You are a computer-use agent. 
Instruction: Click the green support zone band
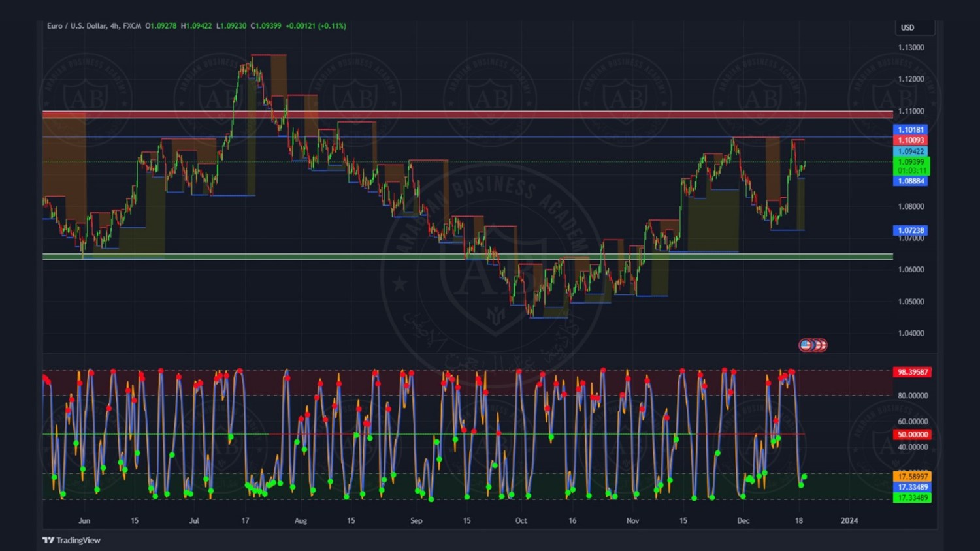click(x=457, y=257)
